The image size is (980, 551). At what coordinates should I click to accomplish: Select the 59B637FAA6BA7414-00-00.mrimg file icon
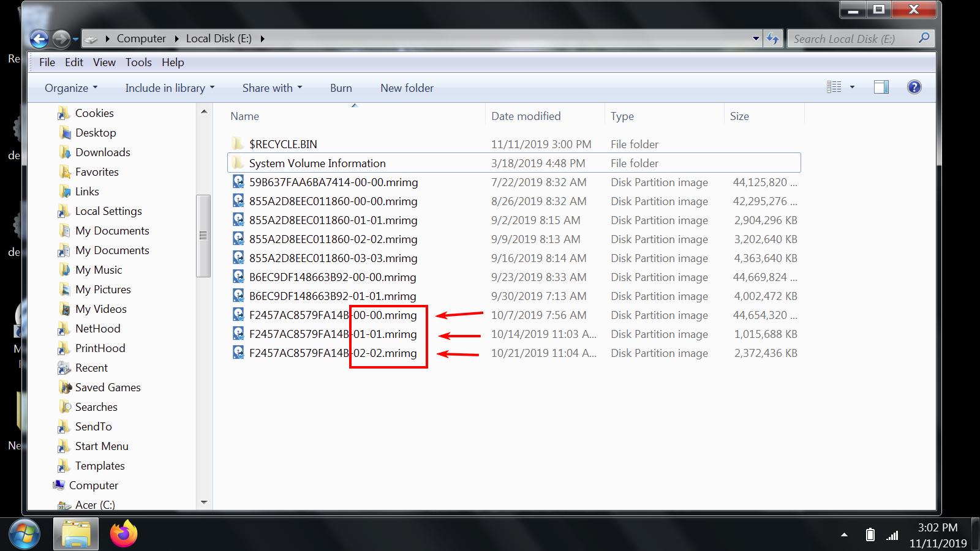click(x=238, y=182)
